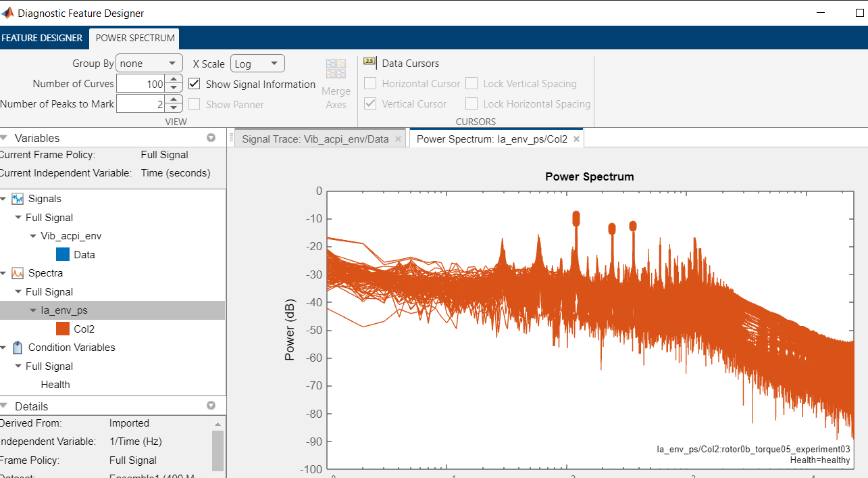Collapse the Details panel header arrow

tap(4, 406)
